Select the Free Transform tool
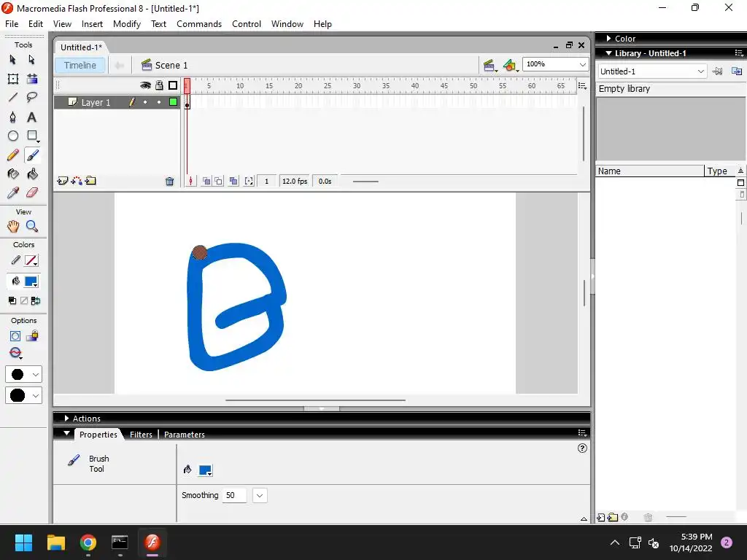The width and height of the screenshot is (747, 560). point(13,79)
